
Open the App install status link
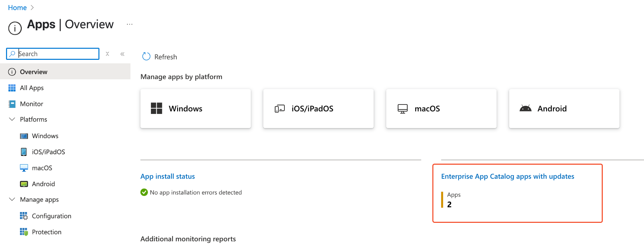(167, 176)
